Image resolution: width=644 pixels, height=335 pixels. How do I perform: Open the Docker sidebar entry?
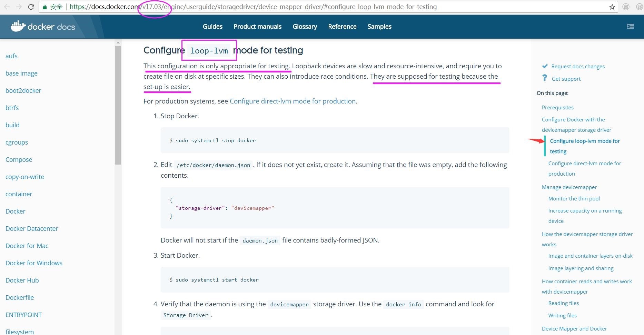click(x=15, y=211)
